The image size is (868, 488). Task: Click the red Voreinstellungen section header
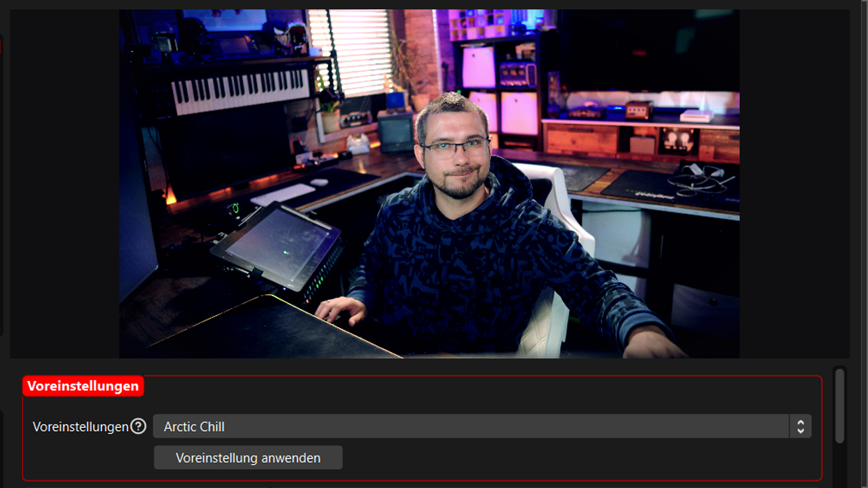click(x=83, y=386)
